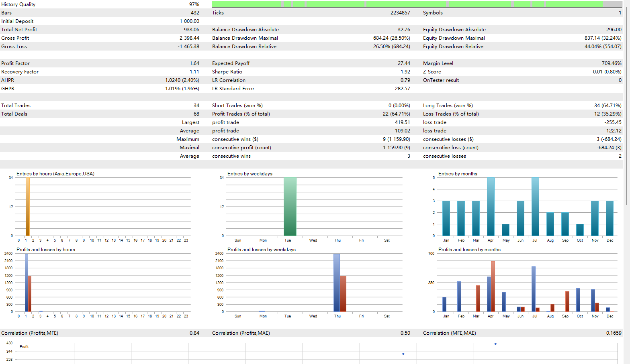This screenshot has width=630, height=364.
Task: Click the Correlation (MFE,MAE) value 0.1659
Action: pyautogui.click(x=614, y=333)
